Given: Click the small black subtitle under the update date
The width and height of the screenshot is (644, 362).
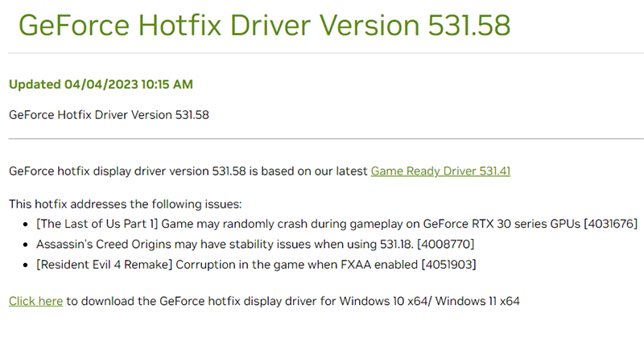Looking at the screenshot, I should (109, 114).
